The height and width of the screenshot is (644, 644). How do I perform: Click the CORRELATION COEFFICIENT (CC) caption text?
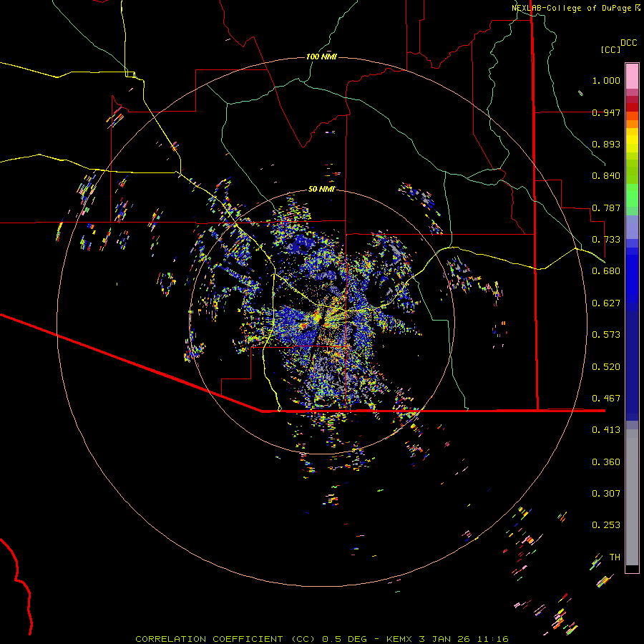tap(225, 639)
